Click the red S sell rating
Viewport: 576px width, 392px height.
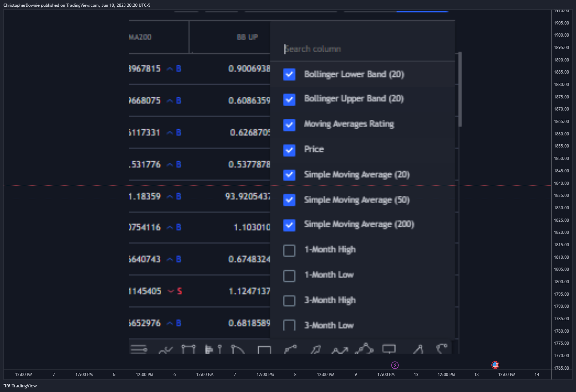coord(179,291)
